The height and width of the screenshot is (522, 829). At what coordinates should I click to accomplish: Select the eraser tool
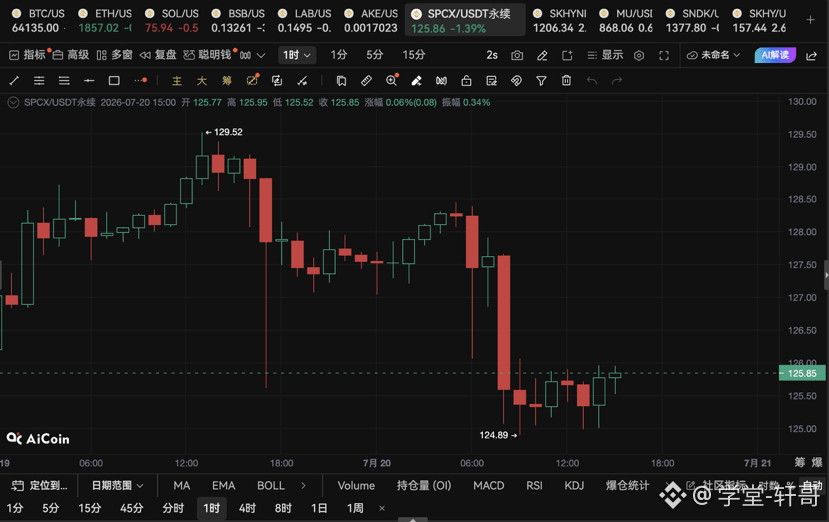click(x=416, y=80)
